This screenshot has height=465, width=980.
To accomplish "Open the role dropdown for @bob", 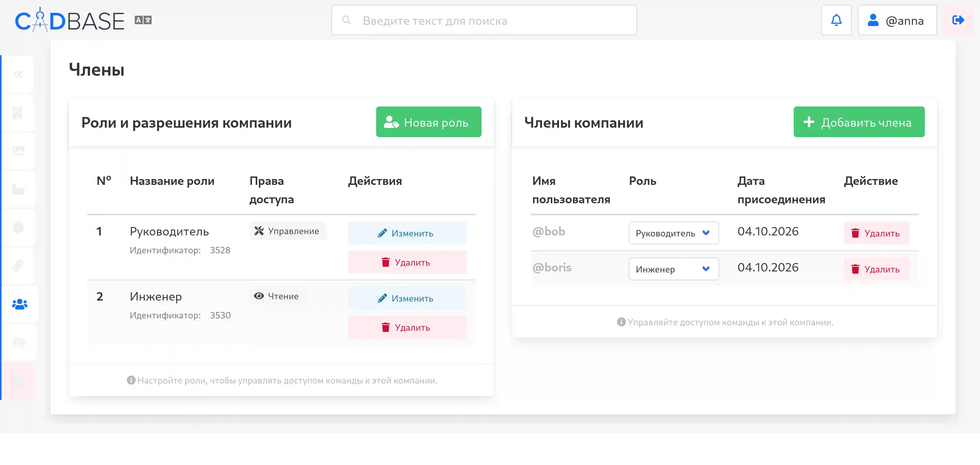I will pyautogui.click(x=673, y=233).
